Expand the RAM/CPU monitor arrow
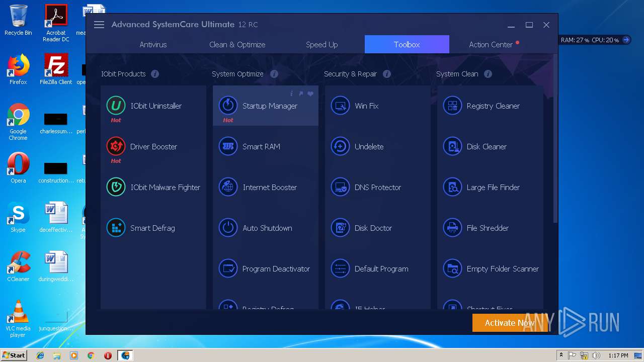This screenshot has width=644, height=362. 626,40
